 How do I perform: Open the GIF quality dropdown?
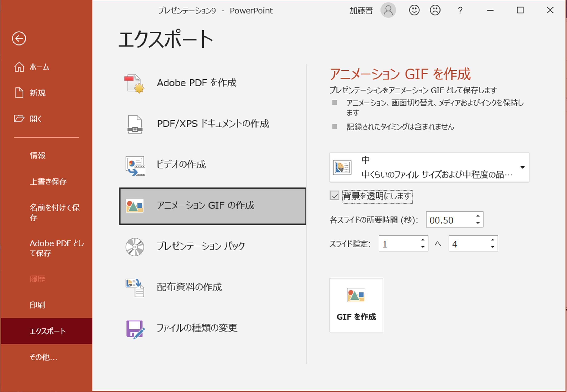pos(523,168)
